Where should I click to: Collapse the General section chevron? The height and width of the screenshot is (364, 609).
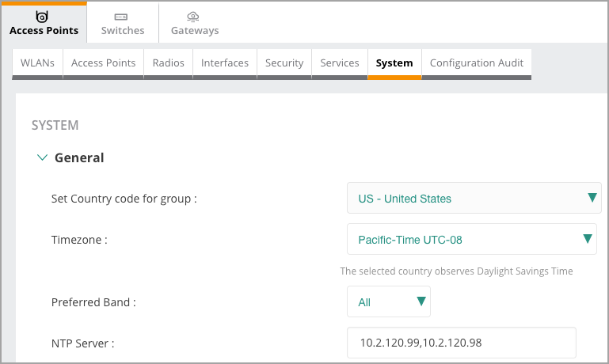pos(42,157)
